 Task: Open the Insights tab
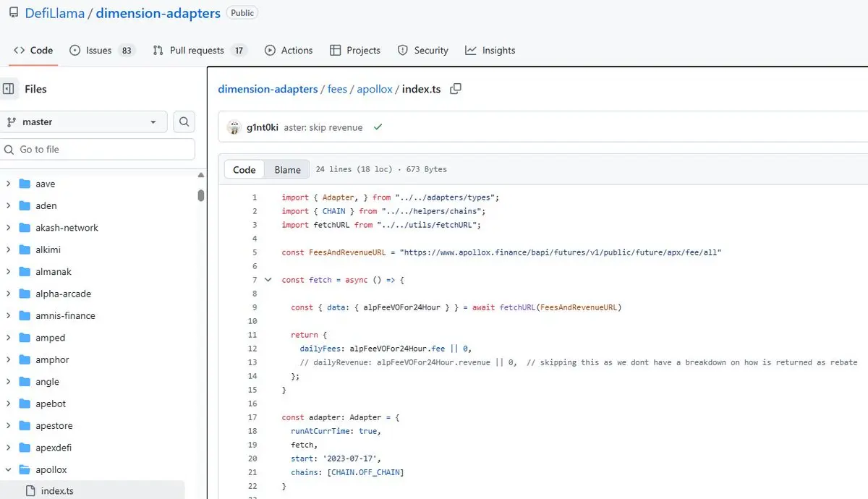(490, 50)
